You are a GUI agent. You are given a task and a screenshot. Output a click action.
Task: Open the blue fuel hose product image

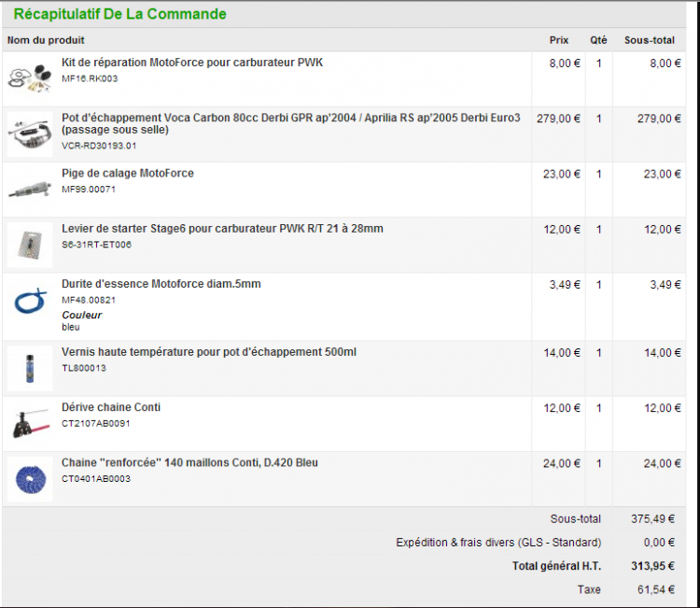click(x=30, y=300)
